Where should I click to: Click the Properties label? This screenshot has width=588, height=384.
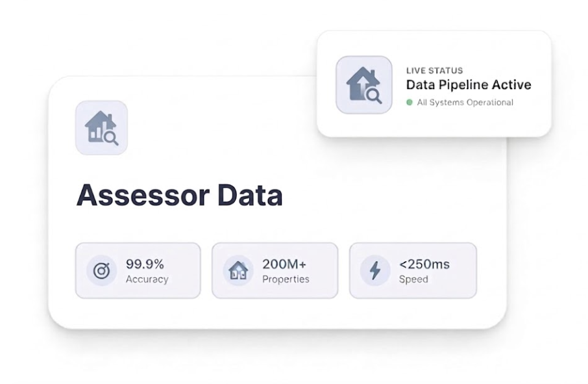tap(286, 279)
